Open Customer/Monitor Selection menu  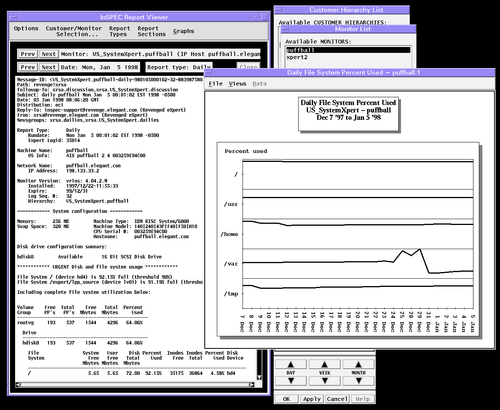[x=74, y=31]
